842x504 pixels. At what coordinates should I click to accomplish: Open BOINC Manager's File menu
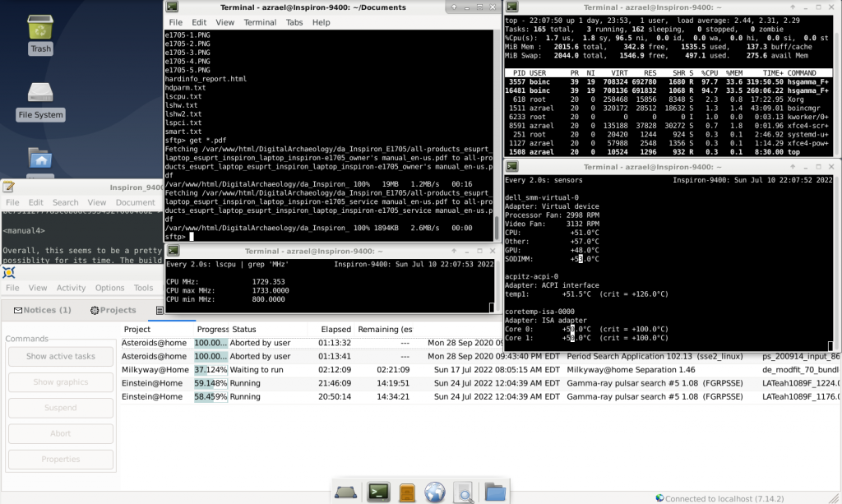pos(12,288)
